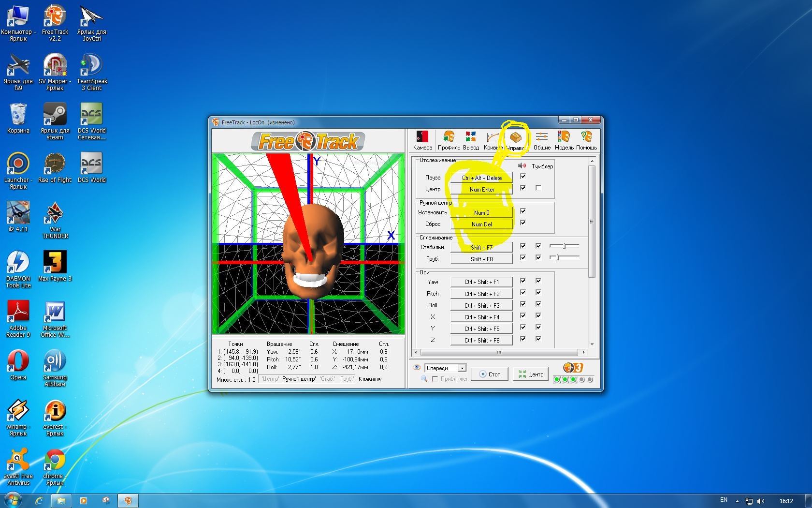Image resolution: width=812 pixels, height=508 pixels.
Task: Click the Сброс hotkey button Num Del
Action: point(481,224)
